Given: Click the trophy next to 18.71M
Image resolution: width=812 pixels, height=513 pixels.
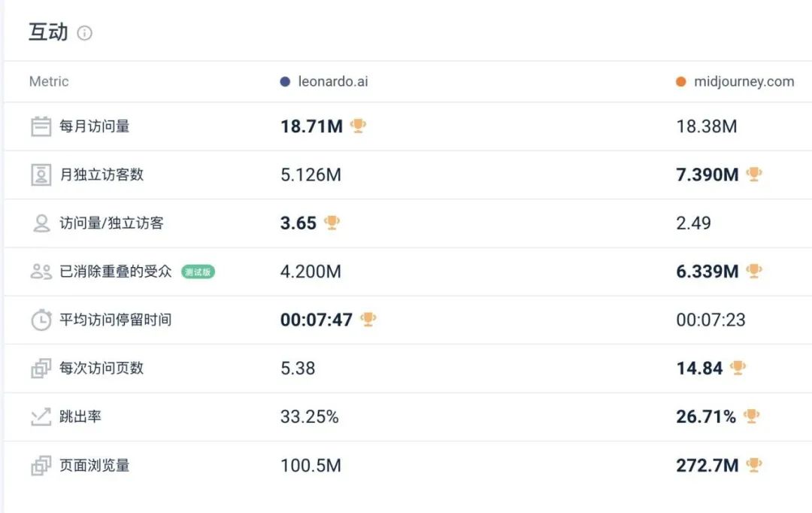Looking at the screenshot, I should [359, 126].
